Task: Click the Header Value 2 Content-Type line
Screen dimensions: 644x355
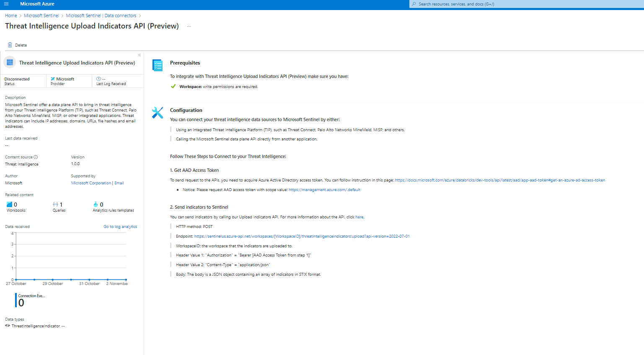Action: tap(223, 265)
